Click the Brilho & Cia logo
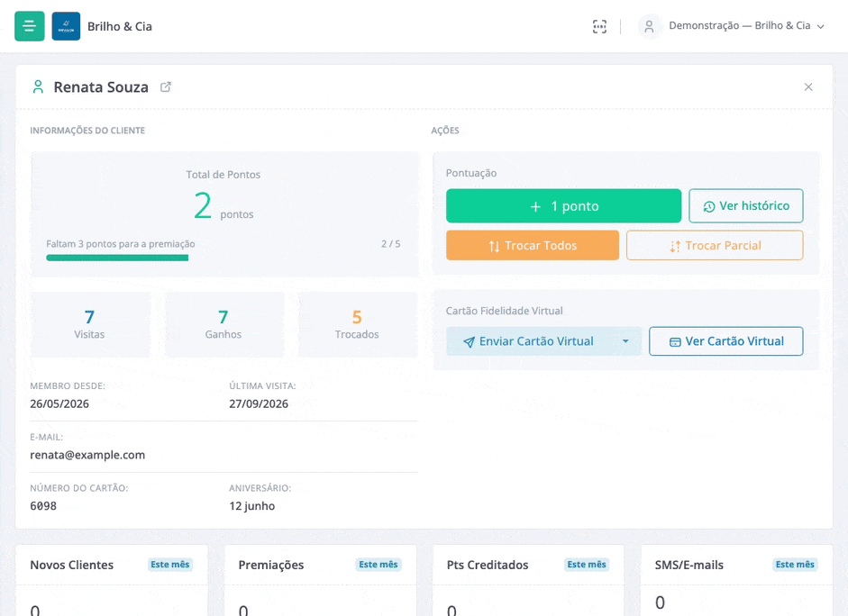 point(66,26)
